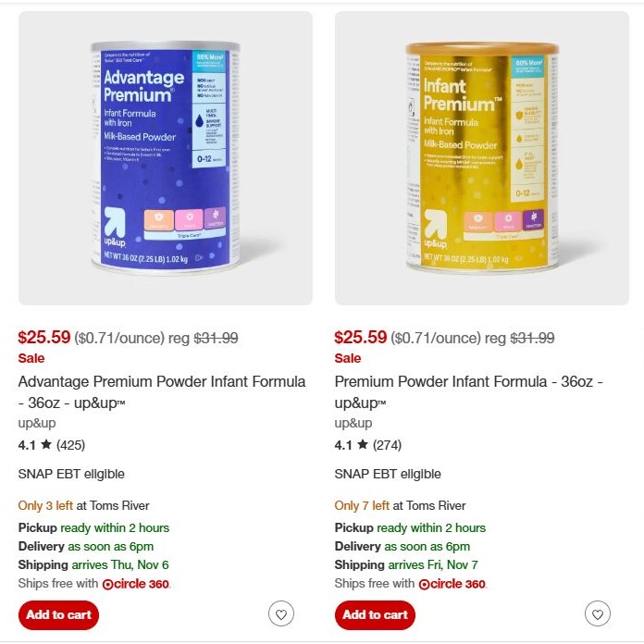Add Premium Powder Infant Formula to cart
Image resolution: width=644 pixels, height=644 pixels.
click(x=375, y=614)
